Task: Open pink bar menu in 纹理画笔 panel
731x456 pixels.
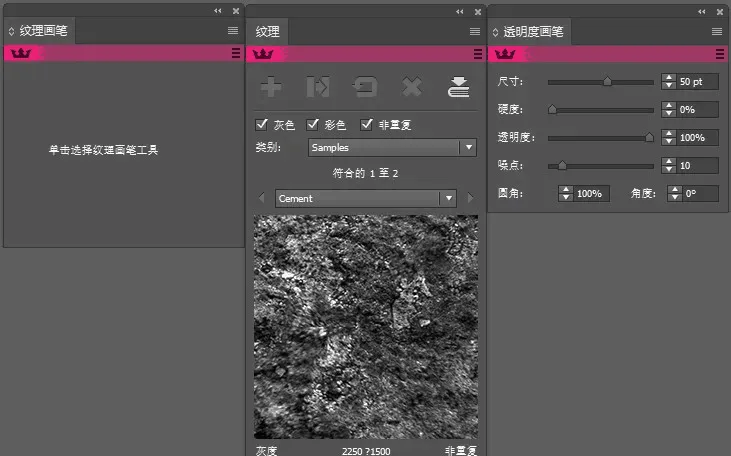Action: click(236, 53)
